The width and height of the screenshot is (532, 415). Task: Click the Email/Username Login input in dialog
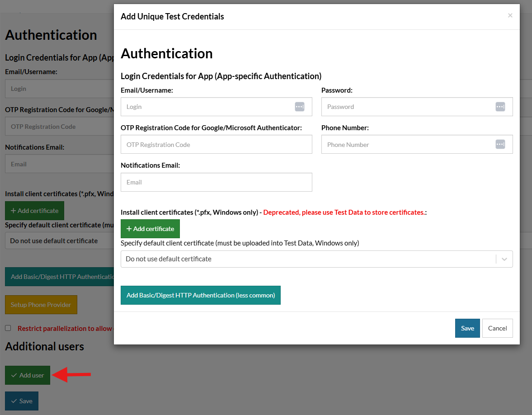tap(216, 107)
